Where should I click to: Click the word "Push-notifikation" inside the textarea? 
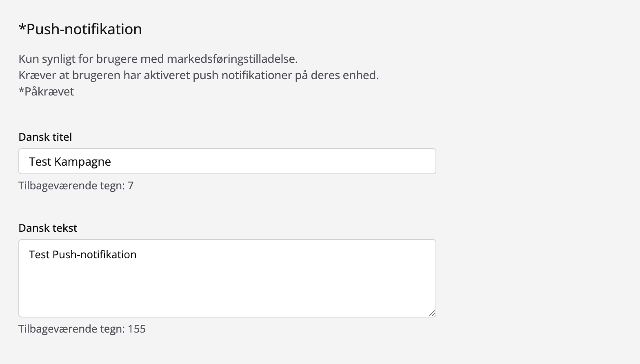pos(95,255)
